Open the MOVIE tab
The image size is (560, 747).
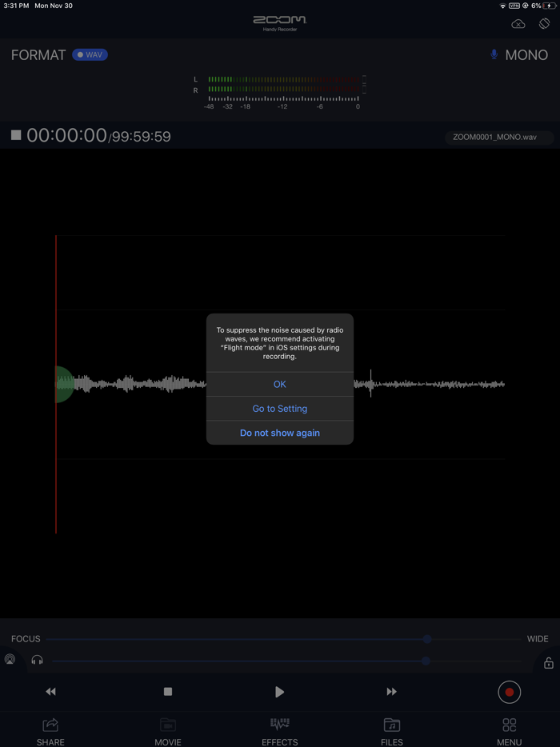[168, 732]
